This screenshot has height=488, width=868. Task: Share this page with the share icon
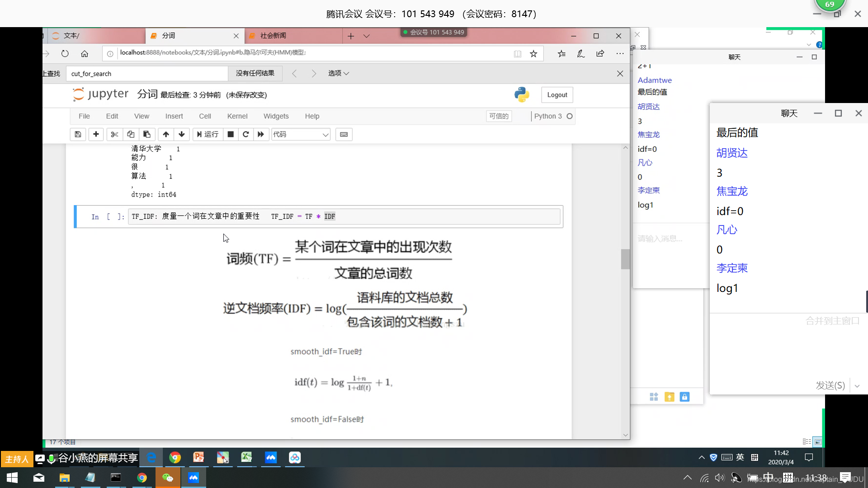(x=600, y=53)
